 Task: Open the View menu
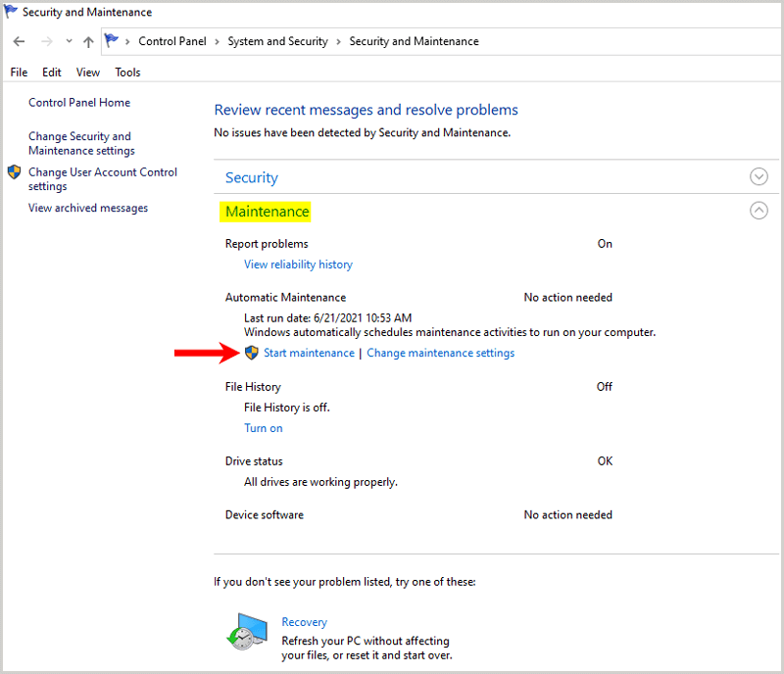tap(88, 72)
